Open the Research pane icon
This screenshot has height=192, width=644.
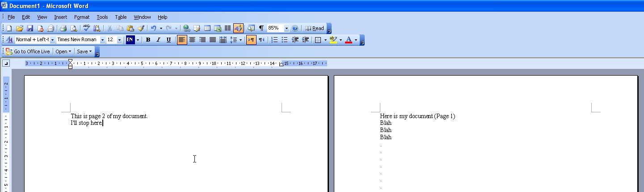(x=97, y=28)
